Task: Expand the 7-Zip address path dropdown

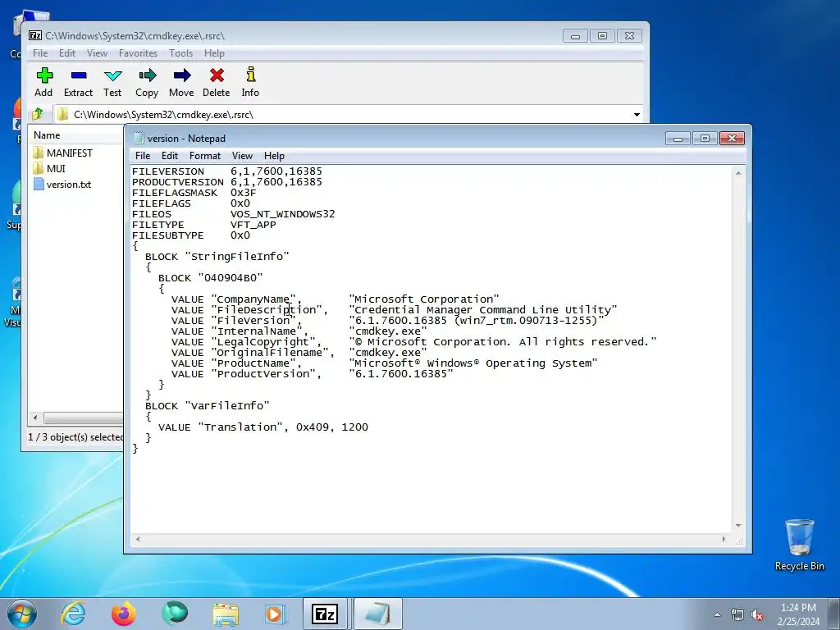Action: [637, 115]
